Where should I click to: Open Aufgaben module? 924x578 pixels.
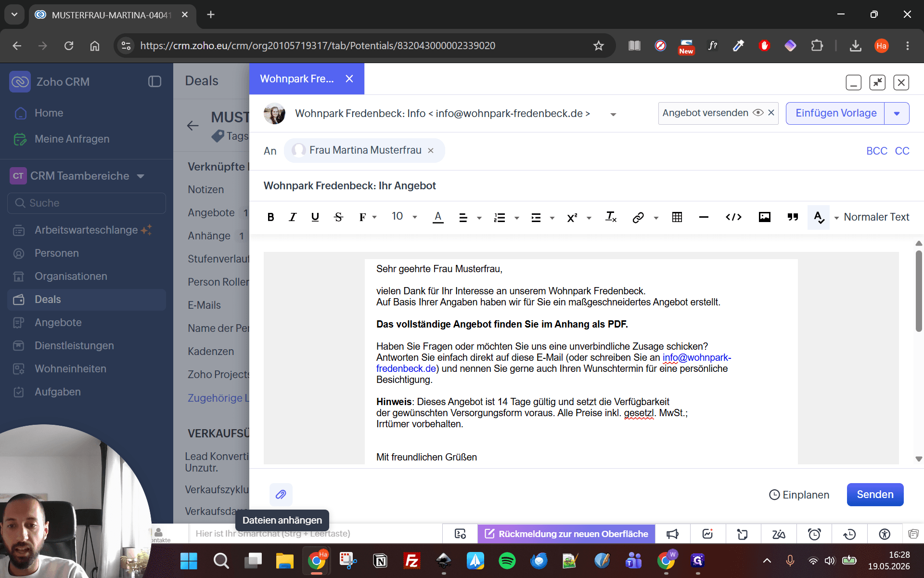pyautogui.click(x=58, y=392)
